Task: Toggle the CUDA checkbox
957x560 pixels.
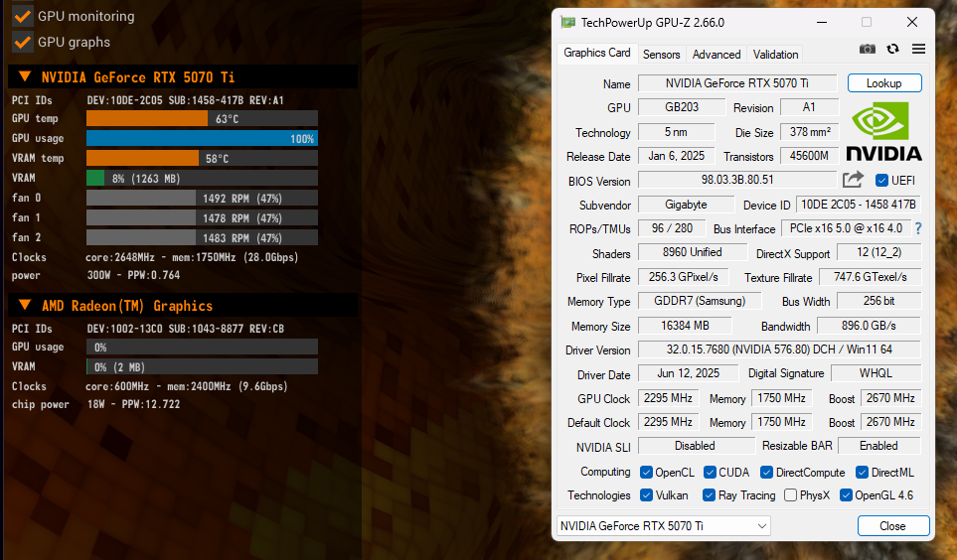Action: click(x=710, y=473)
